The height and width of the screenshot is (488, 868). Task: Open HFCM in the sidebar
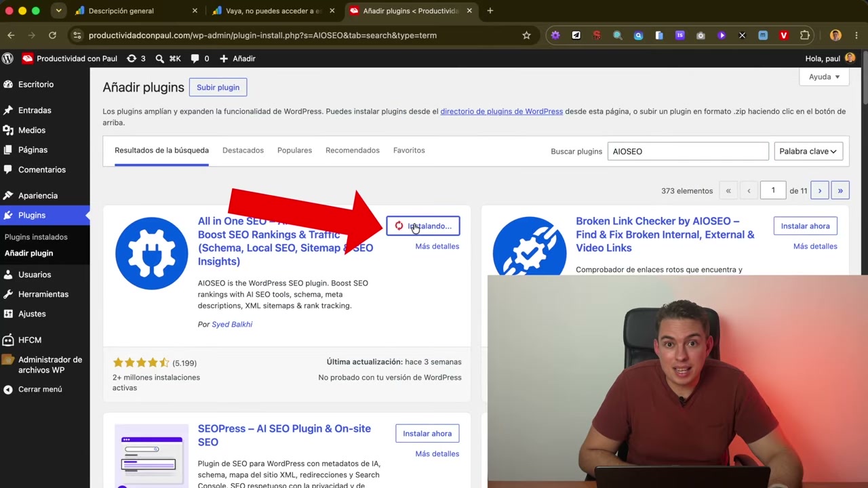pyautogui.click(x=30, y=340)
